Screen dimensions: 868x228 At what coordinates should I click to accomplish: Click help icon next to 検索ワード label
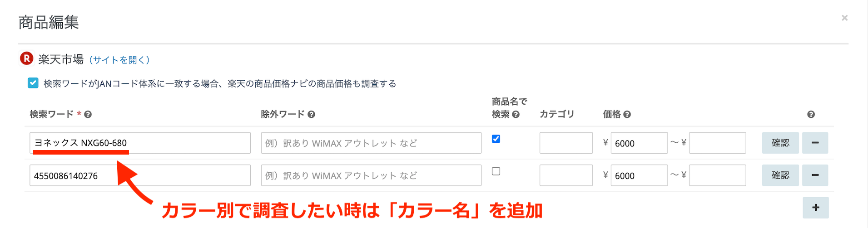tap(88, 115)
